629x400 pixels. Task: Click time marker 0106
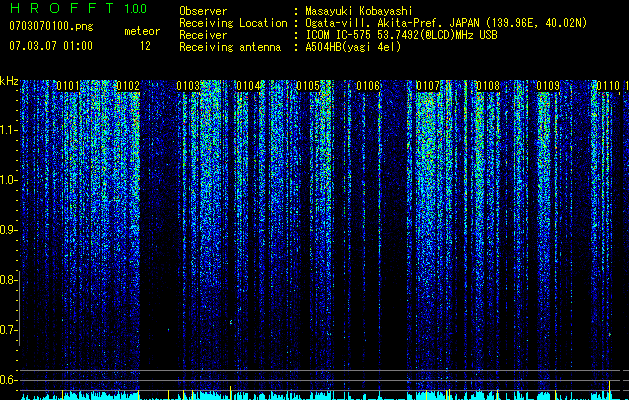click(368, 86)
